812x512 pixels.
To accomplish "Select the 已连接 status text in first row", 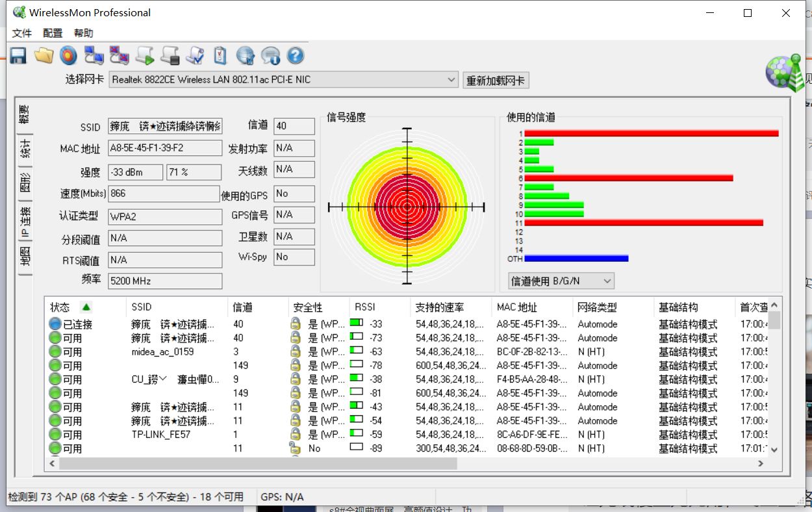I will coord(77,324).
